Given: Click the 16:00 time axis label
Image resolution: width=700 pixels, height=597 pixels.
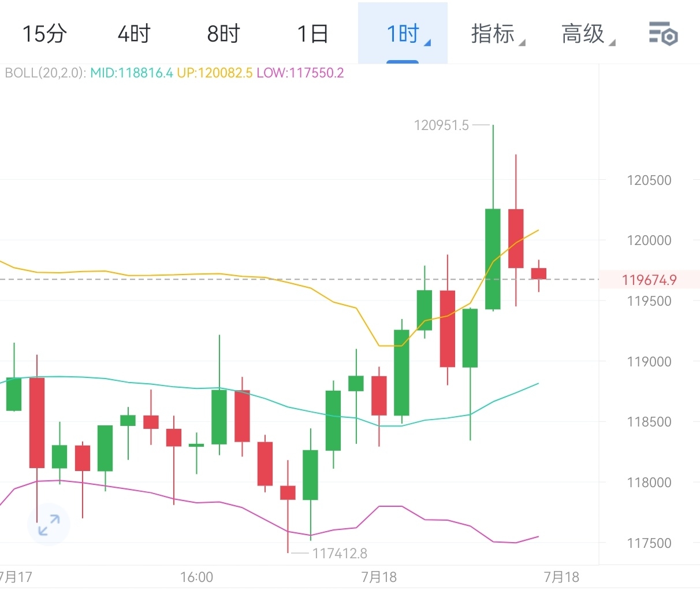Looking at the screenshot, I should (196, 577).
